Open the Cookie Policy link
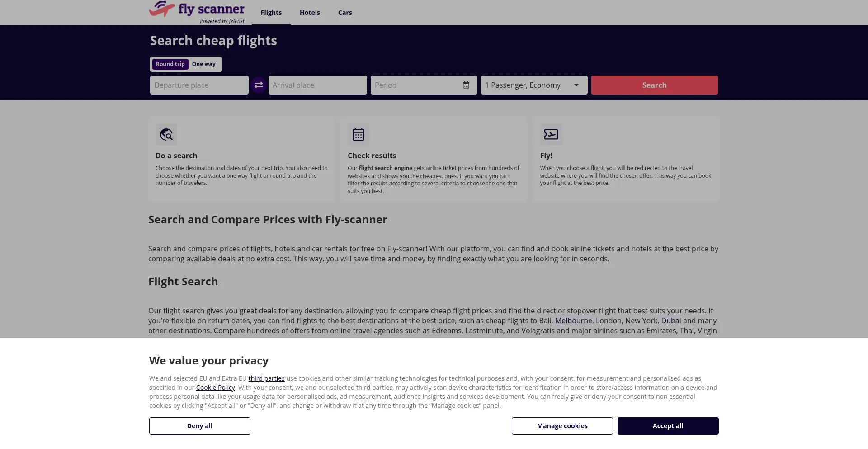This screenshot has height=449, width=868. tap(215, 388)
